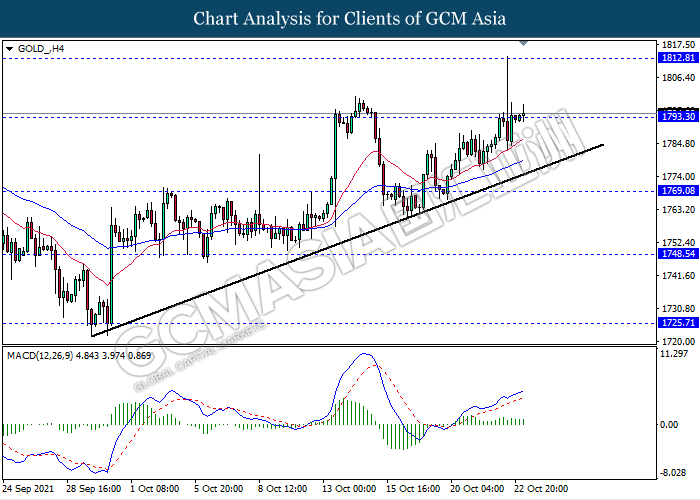The image size is (700, 500).
Task: Click the 11.297 MACD scale value
Action: (674, 354)
